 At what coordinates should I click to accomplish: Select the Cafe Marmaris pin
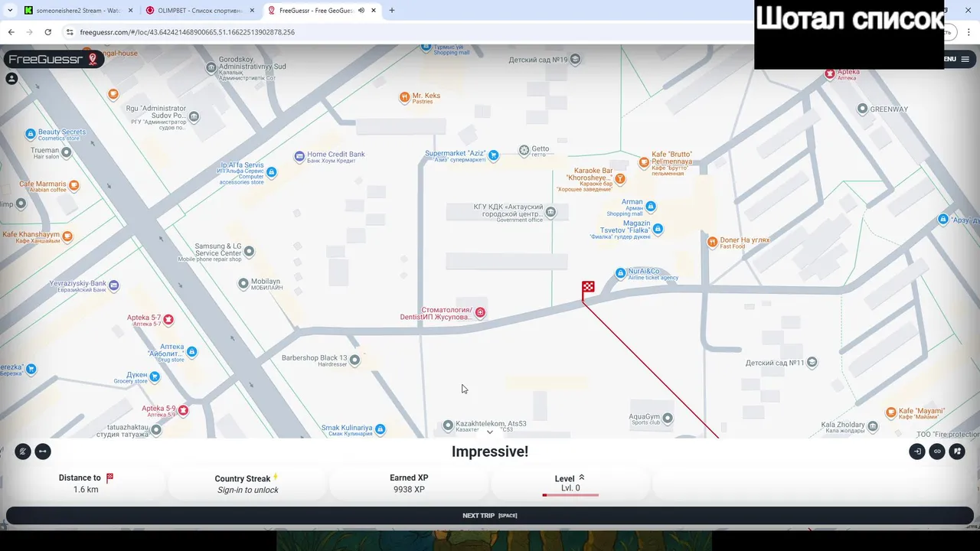[74, 185]
